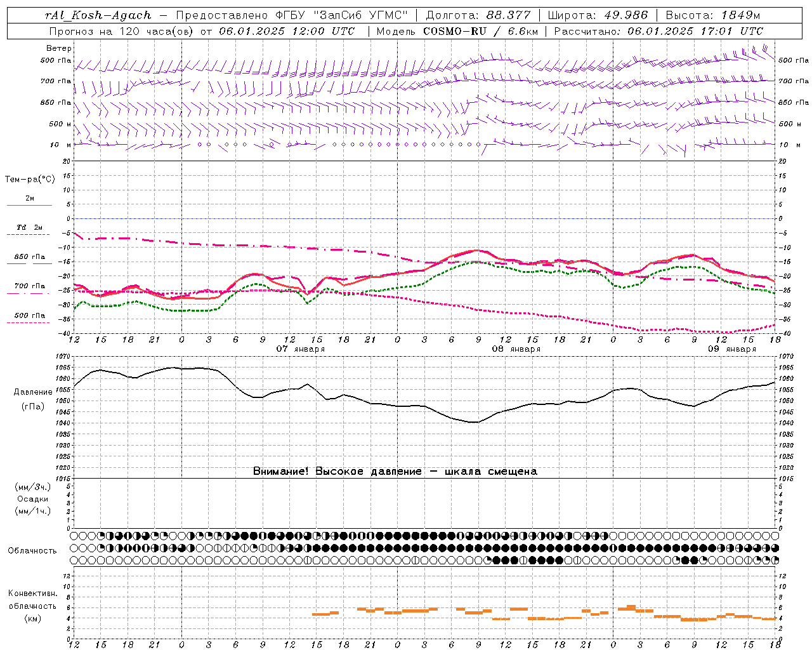Click the 'Осадки' precipitation label
The width and height of the screenshot is (812, 650).
(33, 499)
